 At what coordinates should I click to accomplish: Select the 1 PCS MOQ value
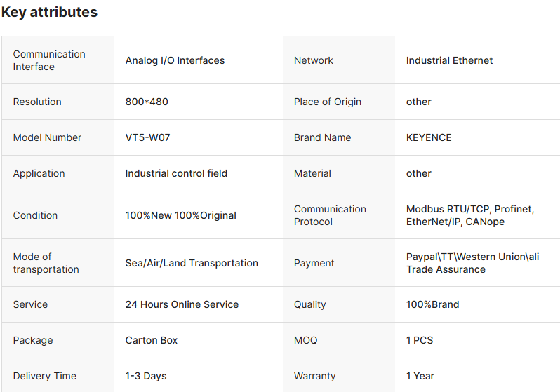pos(420,340)
